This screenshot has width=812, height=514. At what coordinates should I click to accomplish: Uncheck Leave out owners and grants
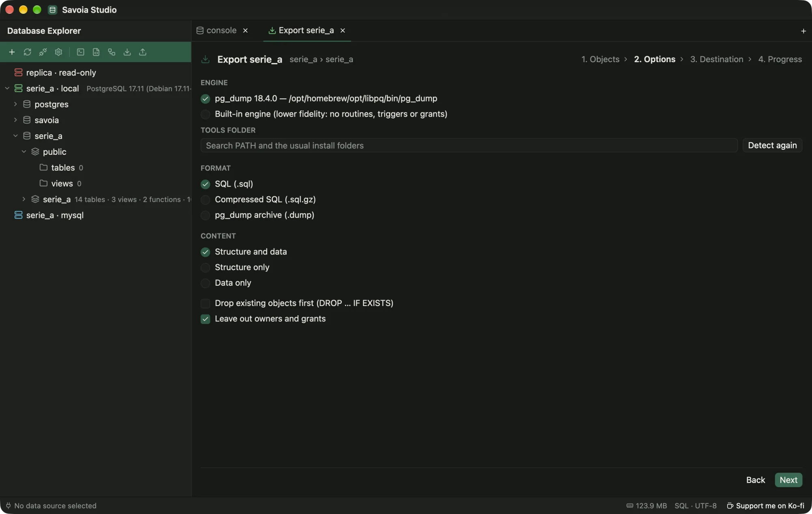pyautogui.click(x=205, y=319)
